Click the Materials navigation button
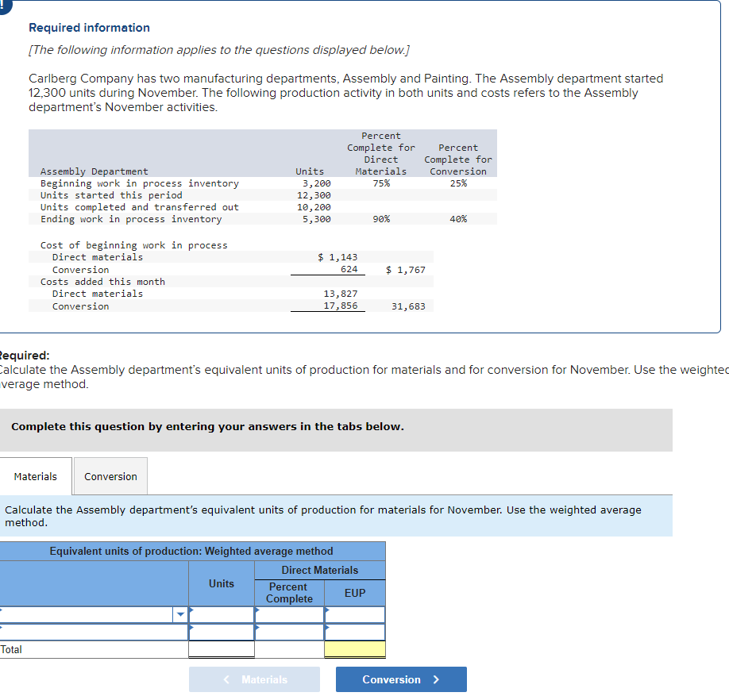 click(x=254, y=679)
